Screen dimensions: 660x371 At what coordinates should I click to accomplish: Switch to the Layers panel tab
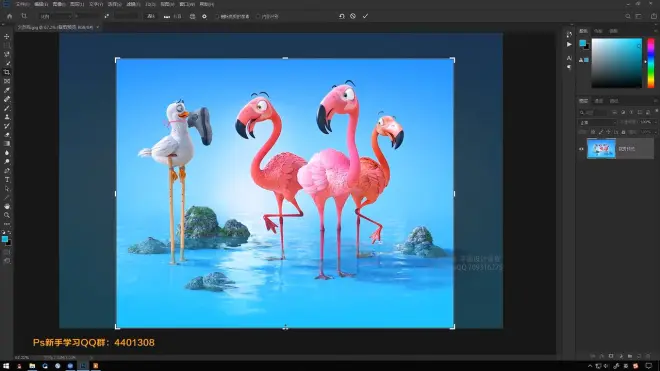click(583, 101)
